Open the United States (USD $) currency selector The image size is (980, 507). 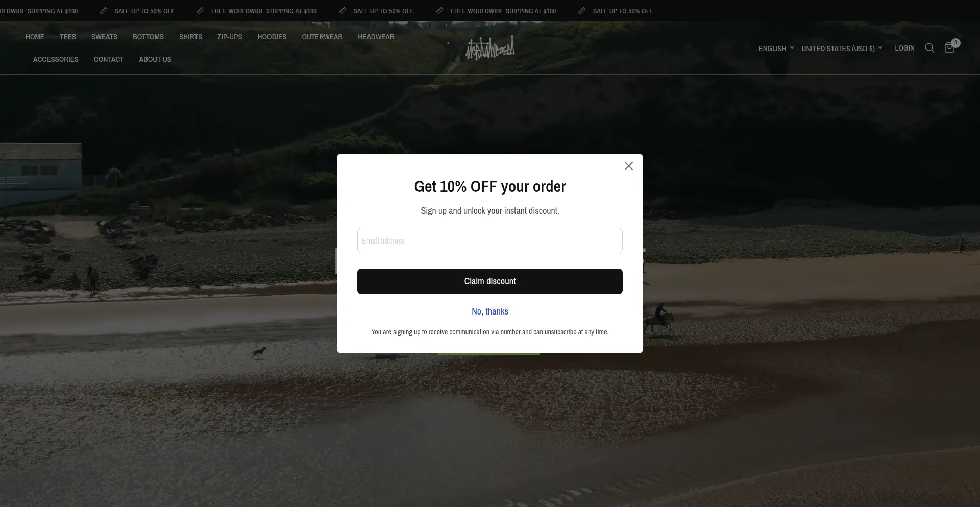(842, 49)
